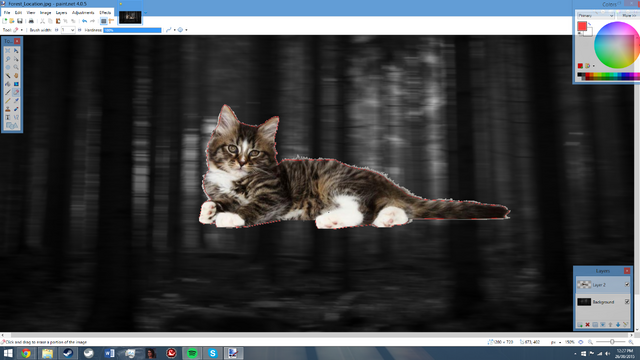Select the Ellipse Select tool
640x360 pixels.
8,67
